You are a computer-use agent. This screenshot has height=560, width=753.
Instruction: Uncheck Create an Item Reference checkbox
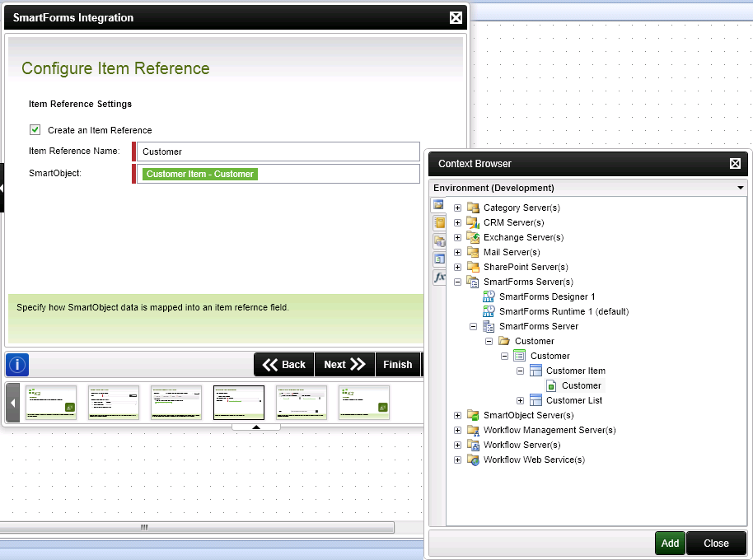pos(35,129)
